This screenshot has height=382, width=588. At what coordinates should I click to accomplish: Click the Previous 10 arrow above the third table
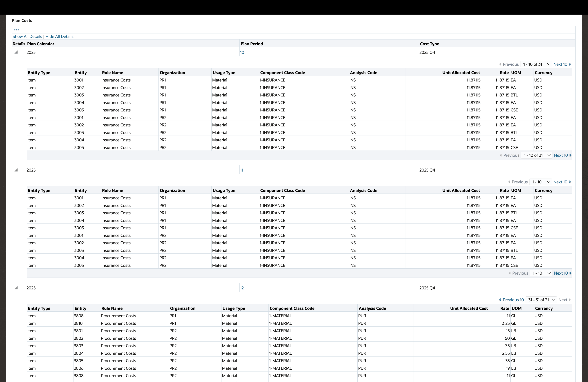(500, 300)
